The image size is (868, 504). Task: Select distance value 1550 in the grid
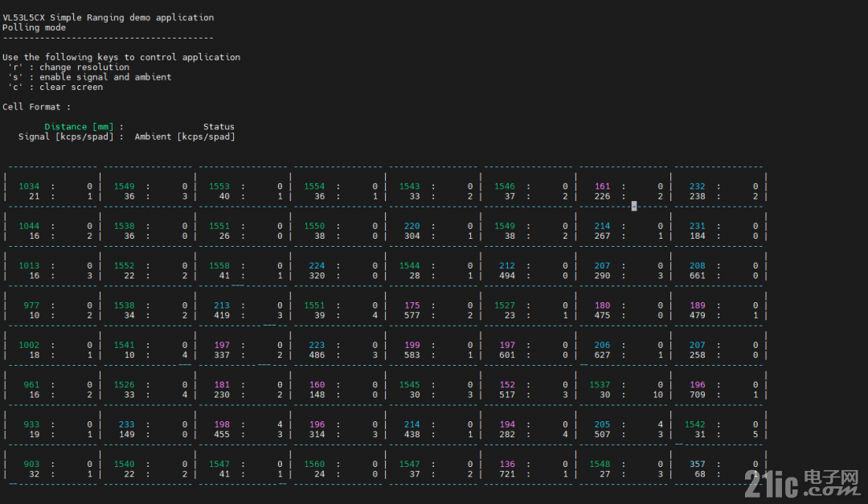(x=314, y=227)
